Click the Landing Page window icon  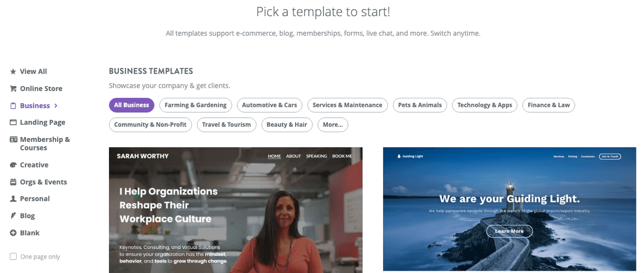point(13,123)
